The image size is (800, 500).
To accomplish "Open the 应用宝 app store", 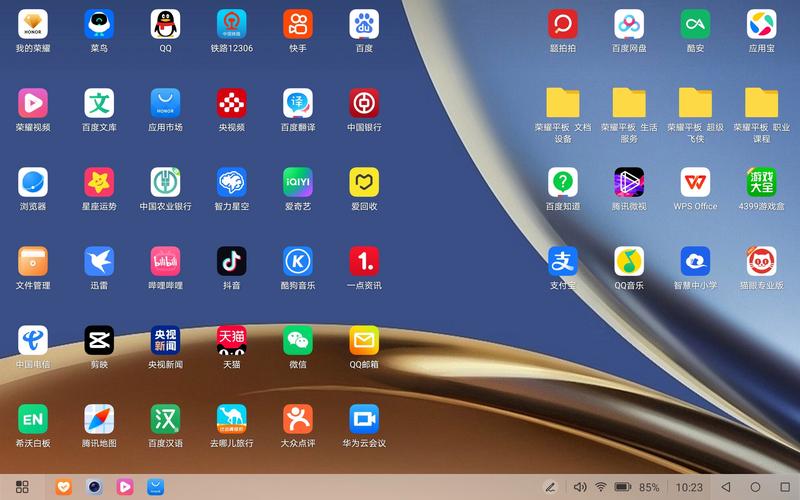I will point(762,24).
